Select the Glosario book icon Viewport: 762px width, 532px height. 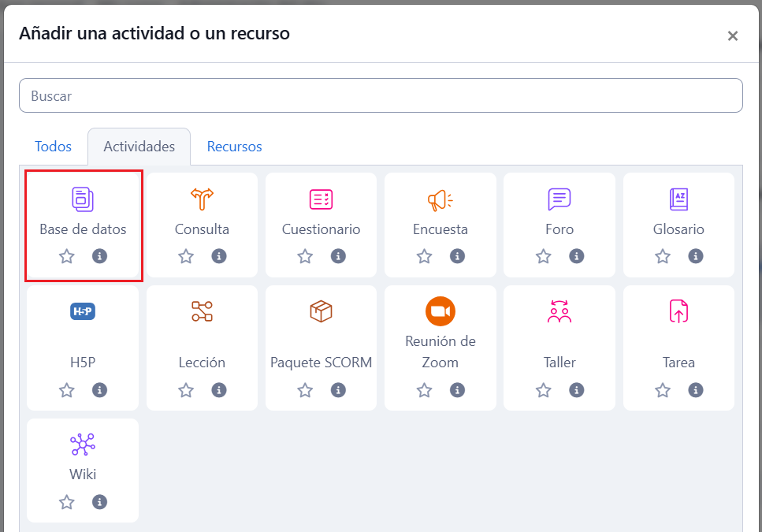pyautogui.click(x=678, y=199)
